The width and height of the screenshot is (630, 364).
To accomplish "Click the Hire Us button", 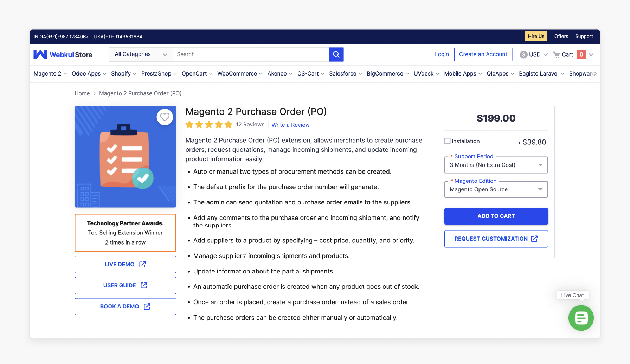I will 536,36.
